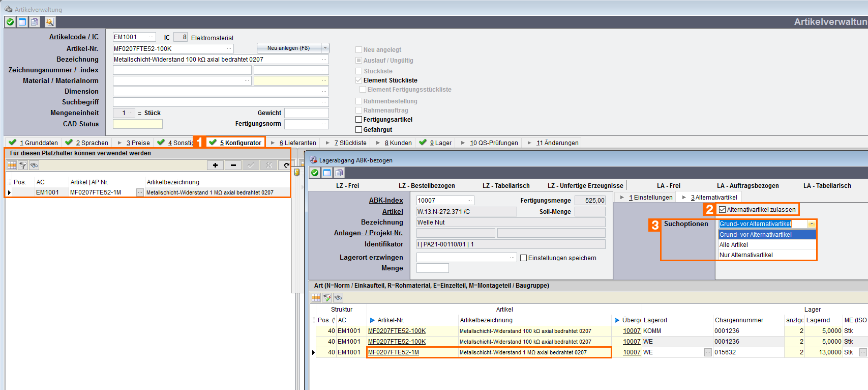This screenshot has width=868, height=390.
Task: Enable Gefahrgut checkbox
Action: 358,130
